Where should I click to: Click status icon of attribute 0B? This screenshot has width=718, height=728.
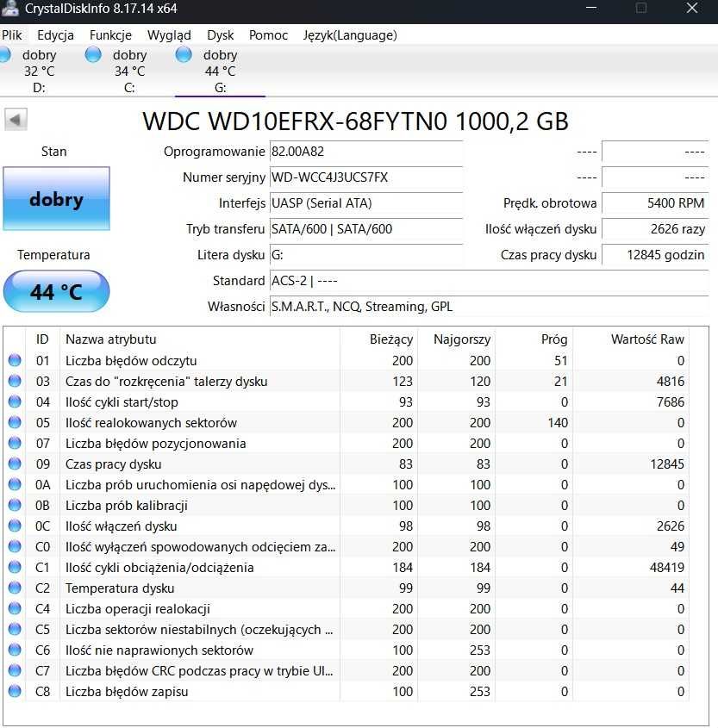[x=15, y=505]
